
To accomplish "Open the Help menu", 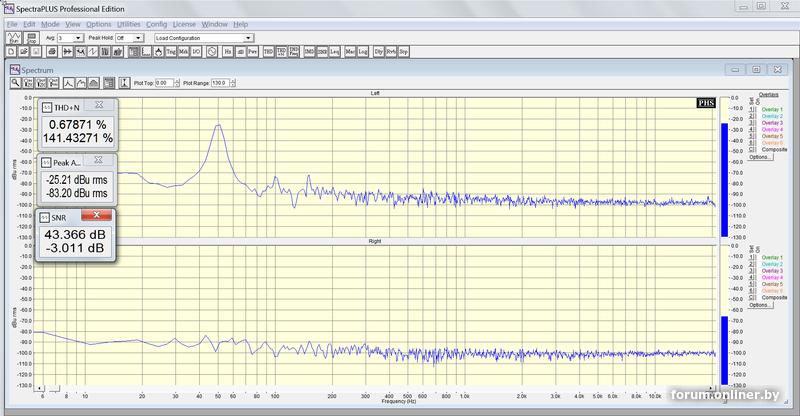I will click(x=240, y=24).
